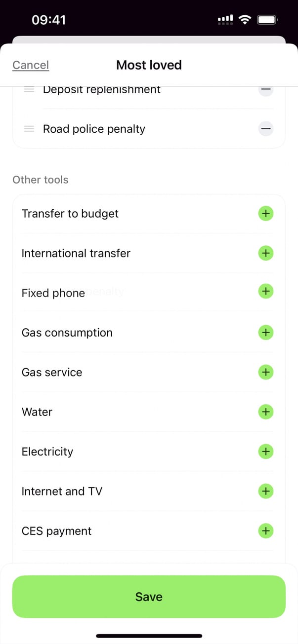
Task: Tap the Wi-Fi status bar icon
Action: tap(245, 20)
